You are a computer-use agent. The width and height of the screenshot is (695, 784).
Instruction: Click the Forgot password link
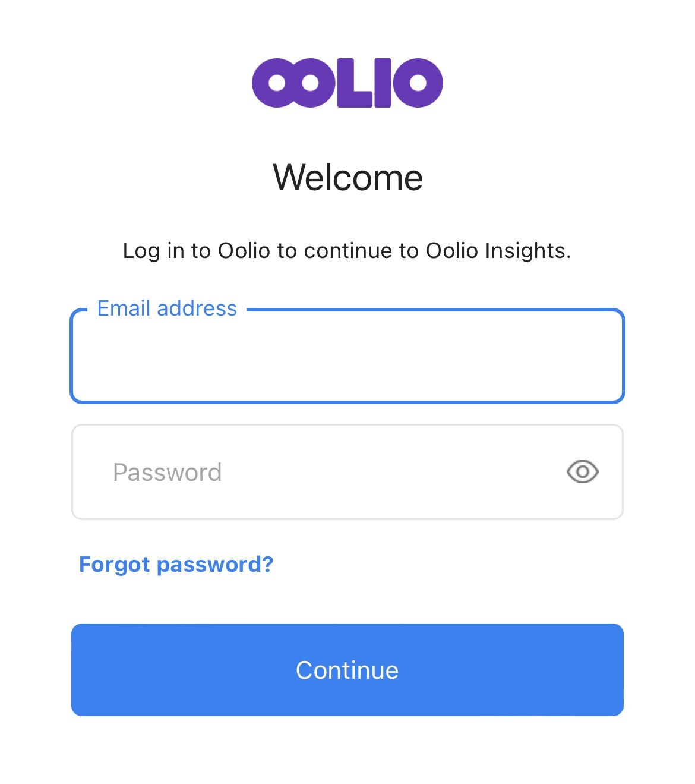176,564
